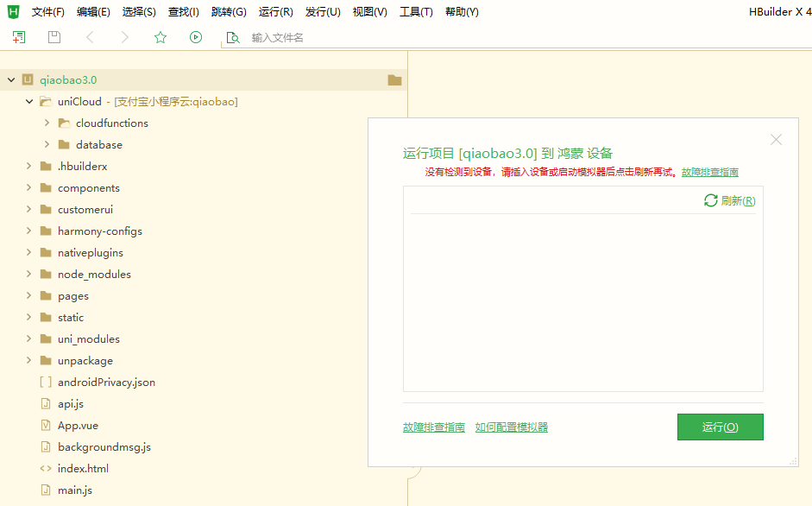Viewport: 812px width, 506px height.
Task: Click the HBuilder X logo icon
Action: (14, 11)
